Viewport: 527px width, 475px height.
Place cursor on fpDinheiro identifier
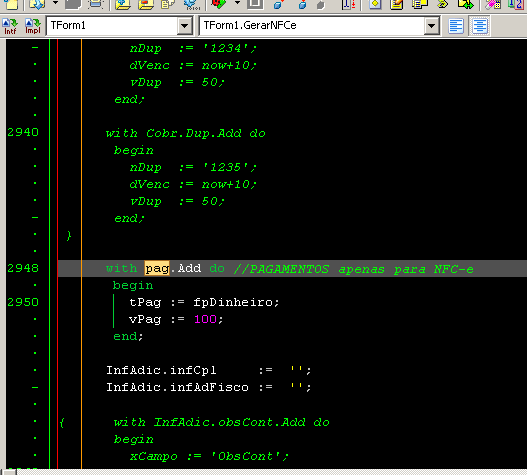point(233,302)
